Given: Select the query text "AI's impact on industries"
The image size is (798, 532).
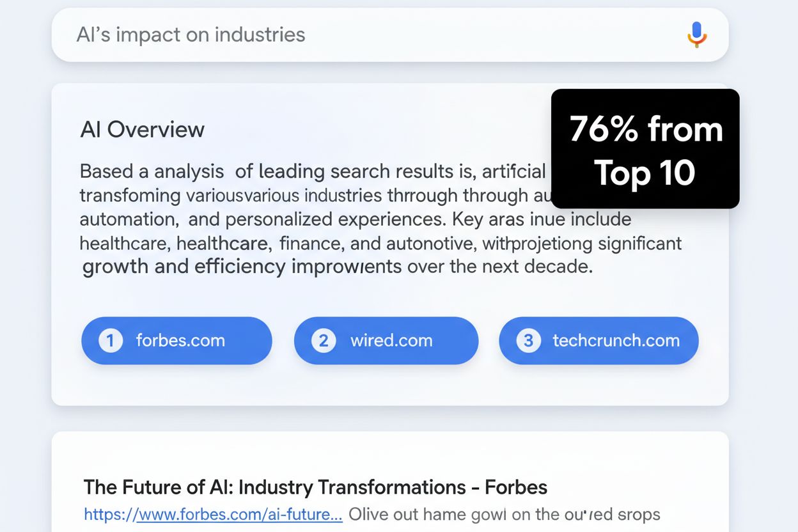Looking at the screenshot, I should click(191, 35).
